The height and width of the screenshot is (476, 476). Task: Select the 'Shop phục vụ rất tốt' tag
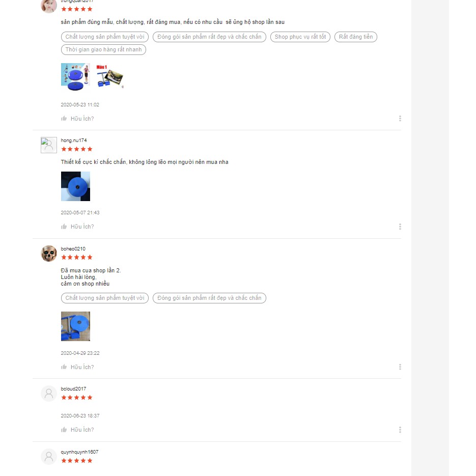coord(300,37)
